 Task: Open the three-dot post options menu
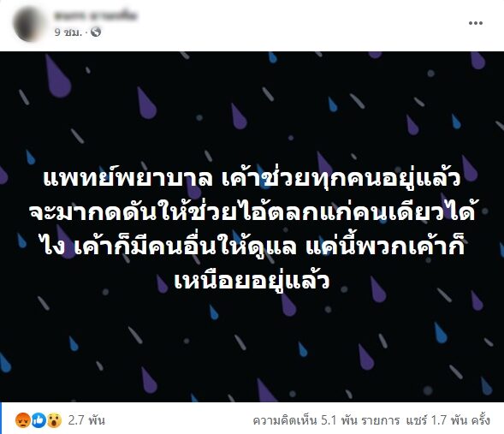(x=476, y=23)
